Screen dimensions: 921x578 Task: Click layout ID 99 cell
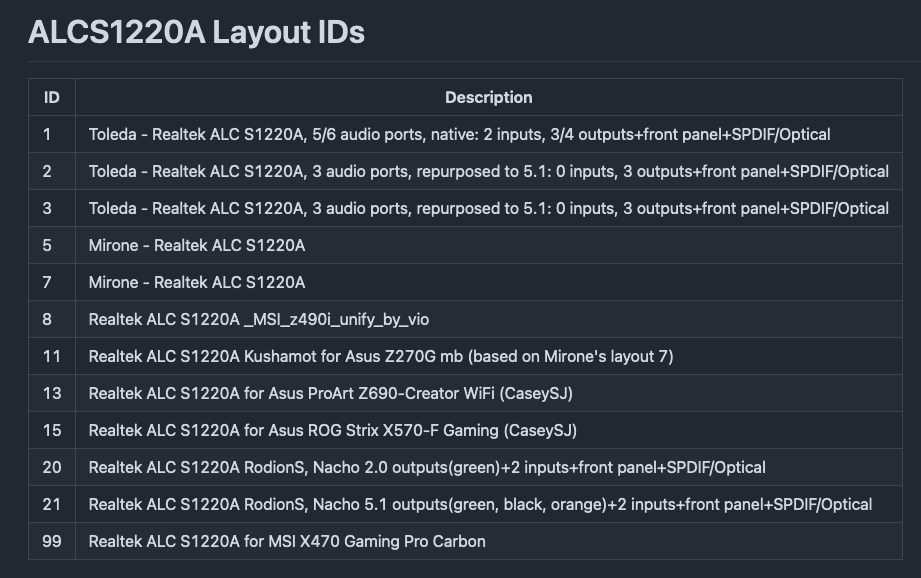coord(52,542)
